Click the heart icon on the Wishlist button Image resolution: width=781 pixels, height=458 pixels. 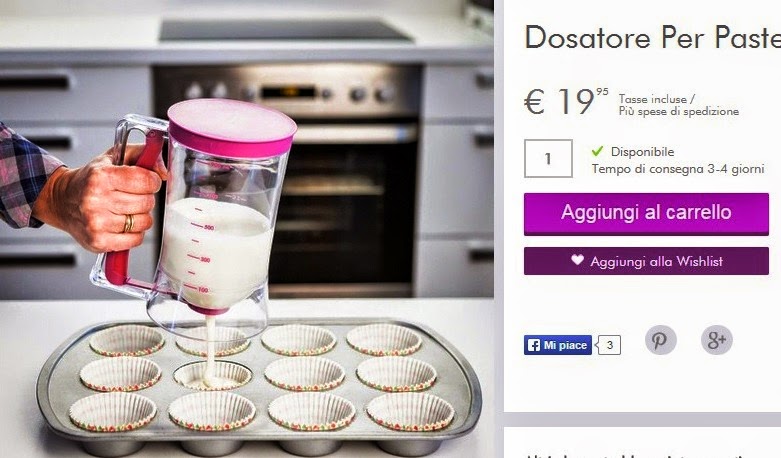[x=577, y=260]
